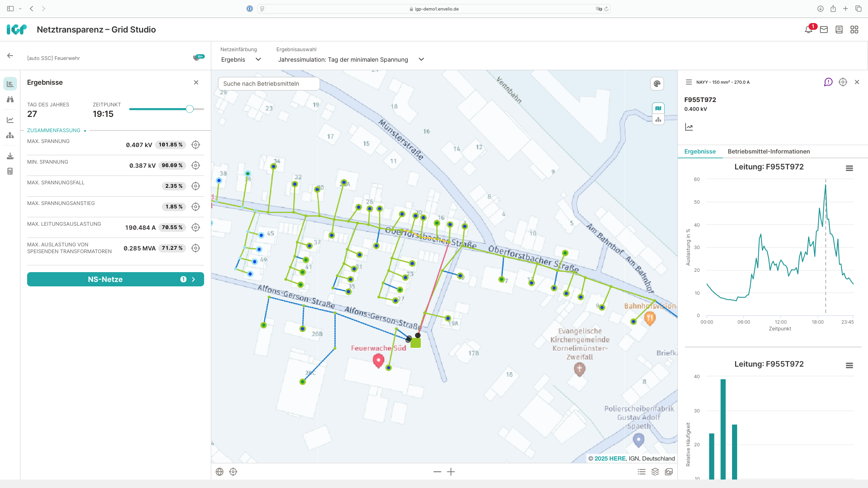Open the notifications bell icon
868x488 pixels.
coord(808,29)
